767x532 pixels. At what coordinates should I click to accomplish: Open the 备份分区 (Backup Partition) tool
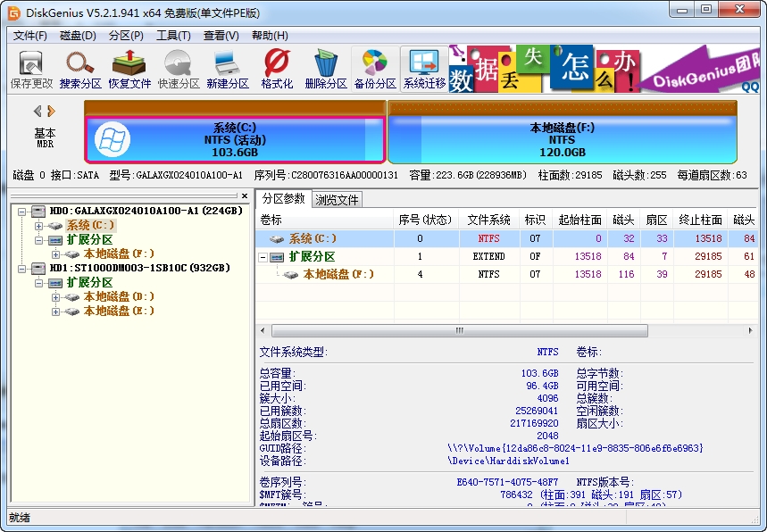pos(374,70)
